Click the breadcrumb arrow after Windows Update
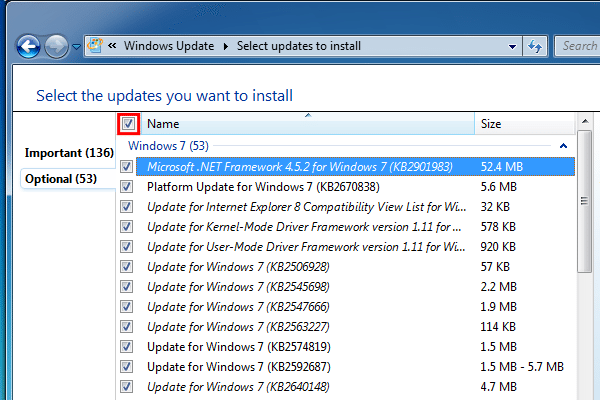Image resolution: width=600 pixels, height=400 pixels. (x=226, y=46)
